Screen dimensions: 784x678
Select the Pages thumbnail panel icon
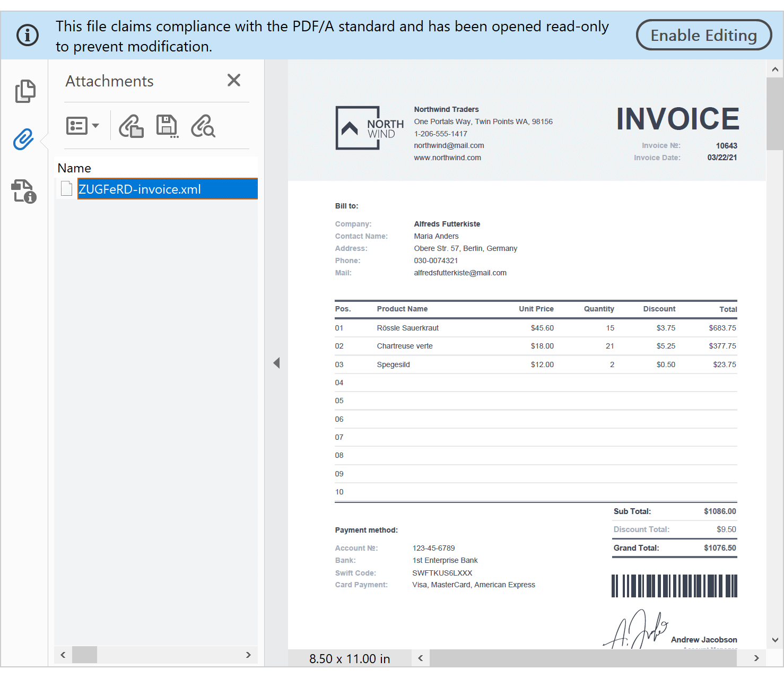coord(25,91)
